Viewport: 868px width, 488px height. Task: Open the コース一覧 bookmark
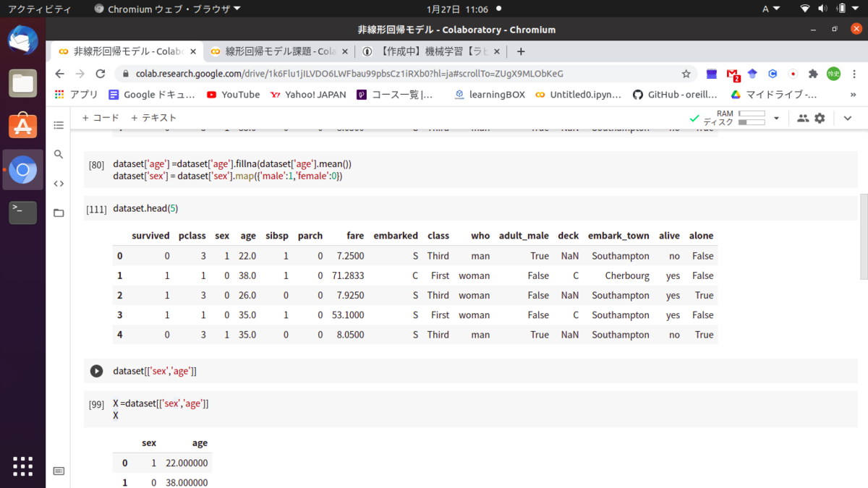(x=395, y=95)
